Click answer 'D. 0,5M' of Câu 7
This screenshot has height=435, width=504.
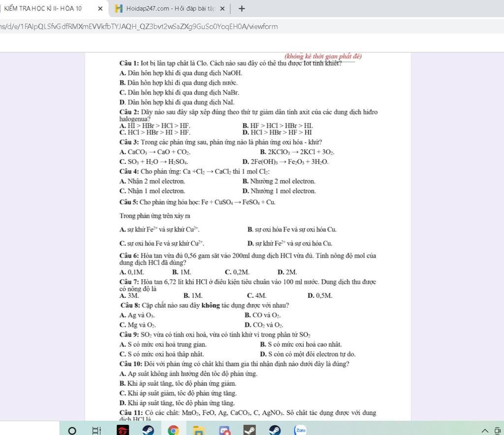click(320, 296)
